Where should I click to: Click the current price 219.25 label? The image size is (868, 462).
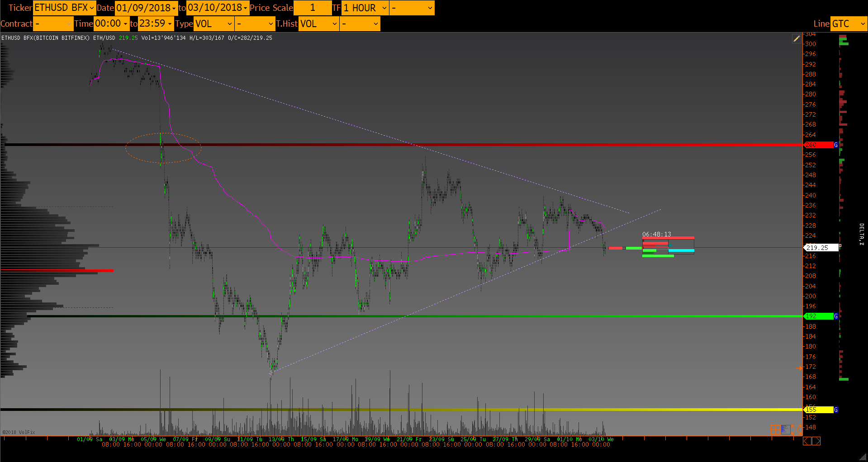pos(820,248)
